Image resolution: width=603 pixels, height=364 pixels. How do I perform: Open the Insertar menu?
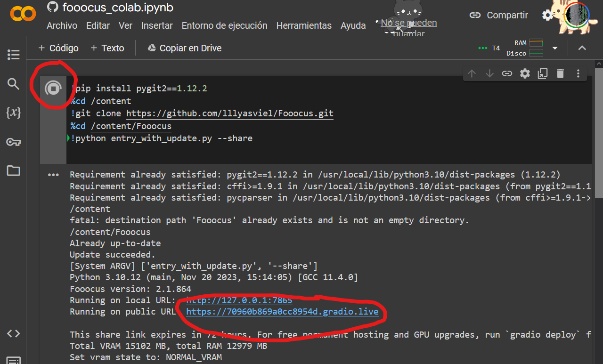click(157, 25)
